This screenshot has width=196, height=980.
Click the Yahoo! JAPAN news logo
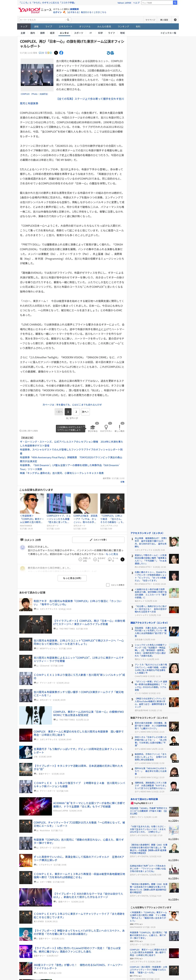[35, 10]
